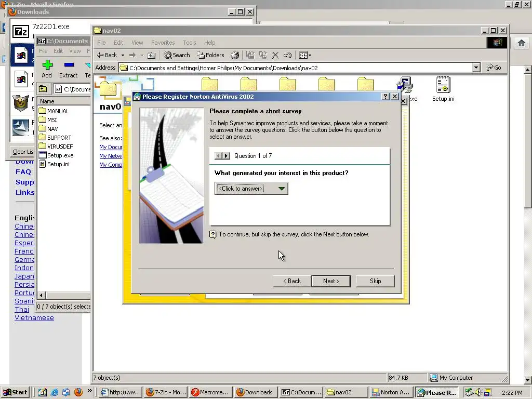Expand the address bar dropdown arrow in nav02
This screenshot has height=399, width=532.
point(476,68)
